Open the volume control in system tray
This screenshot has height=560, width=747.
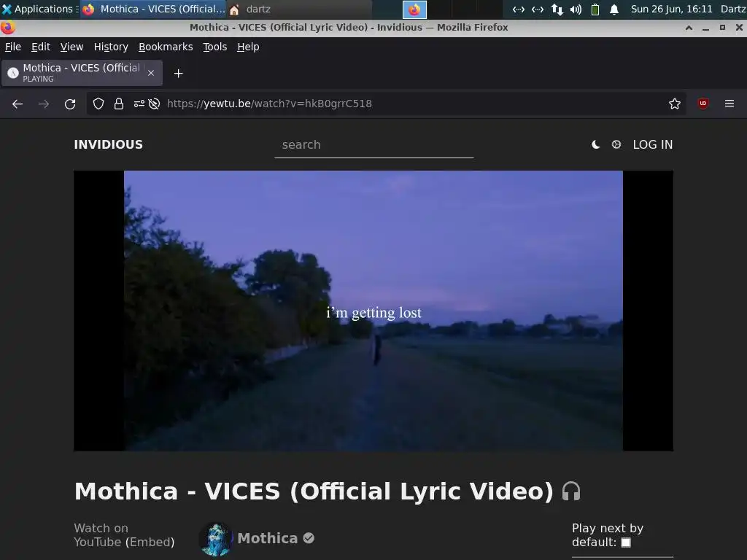[576, 9]
